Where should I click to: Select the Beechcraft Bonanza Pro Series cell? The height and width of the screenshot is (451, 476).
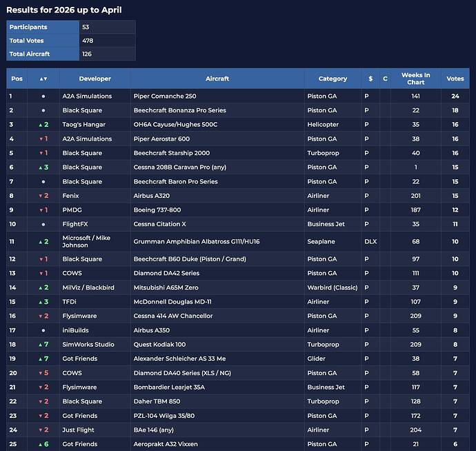[x=217, y=110]
